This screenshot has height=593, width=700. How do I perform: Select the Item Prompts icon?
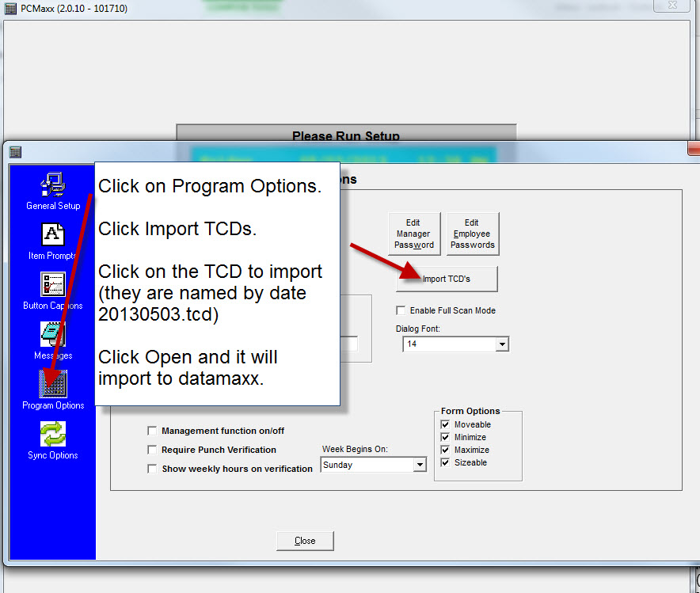coord(53,234)
